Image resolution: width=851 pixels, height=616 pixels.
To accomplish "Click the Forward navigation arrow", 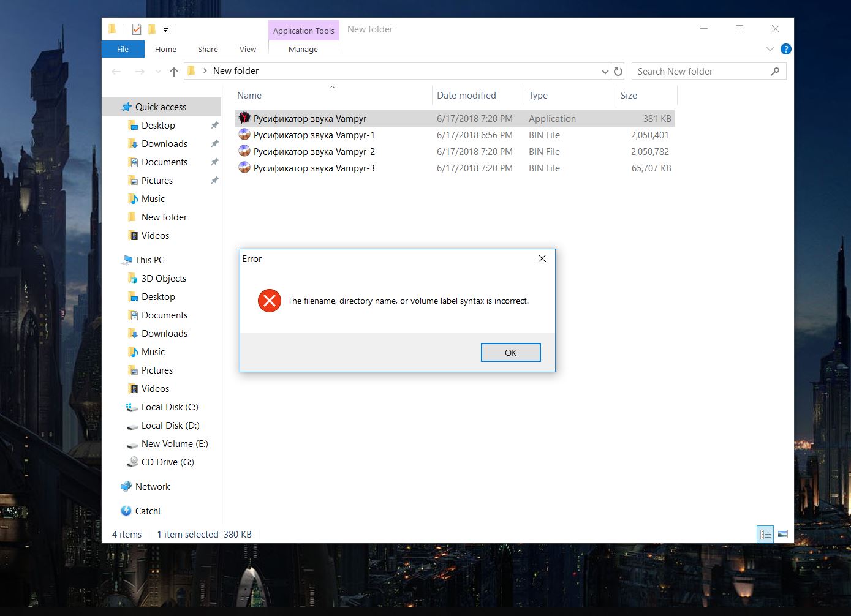I will pos(140,72).
